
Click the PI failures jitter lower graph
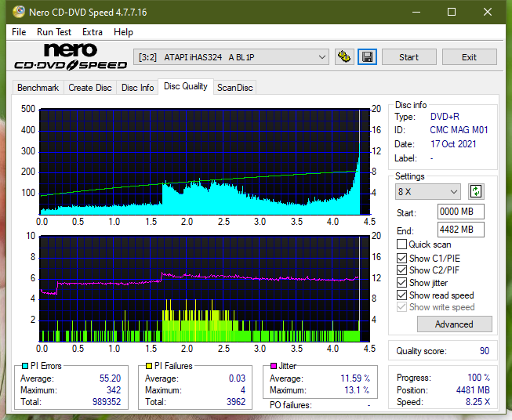(x=205, y=288)
